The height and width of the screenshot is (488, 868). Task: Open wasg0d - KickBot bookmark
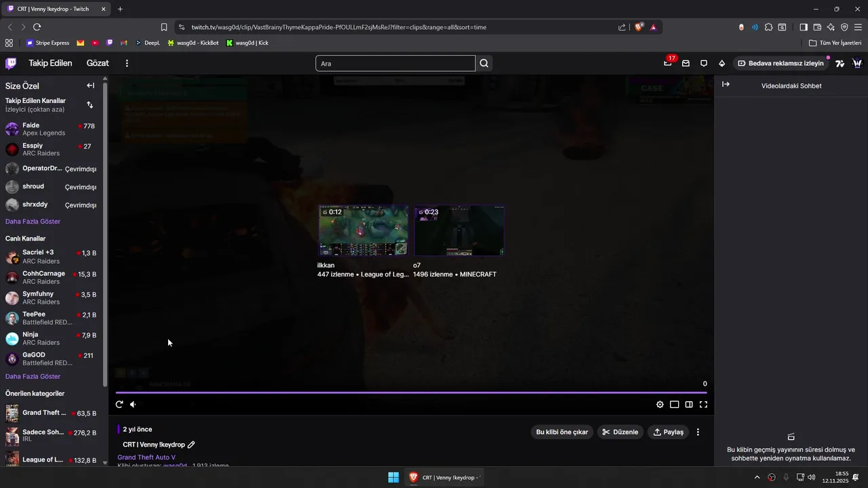[x=193, y=43]
